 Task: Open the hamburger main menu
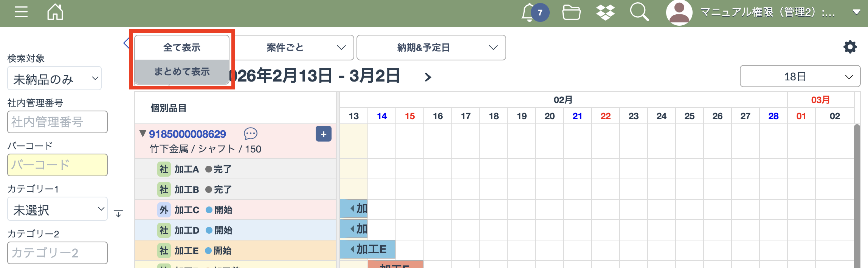pos(21,12)
